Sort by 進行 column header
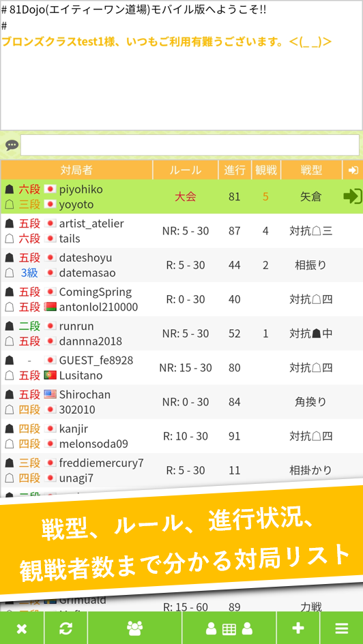The height and width of the screenshot is (644, 363). click(x=235, y=170)
